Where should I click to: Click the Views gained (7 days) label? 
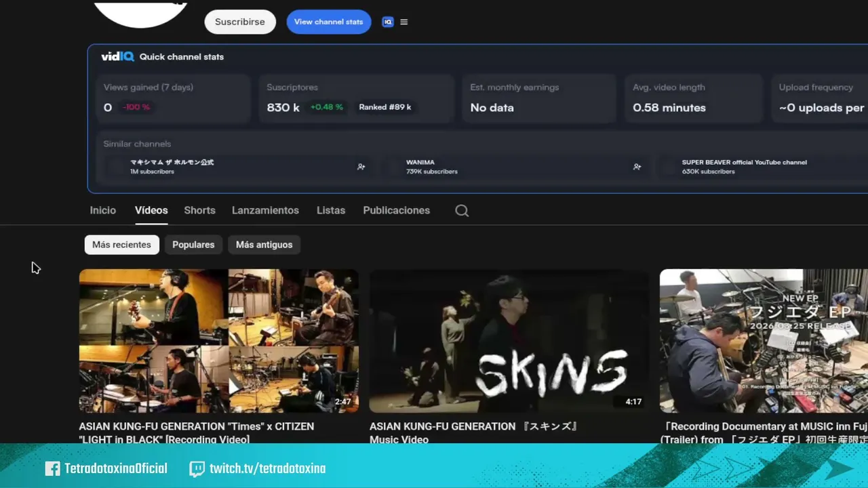coord(149,87)
